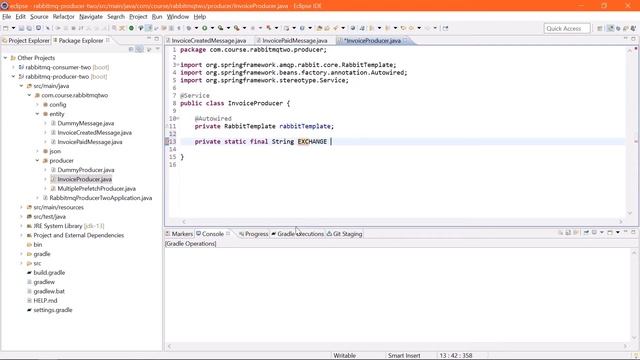Viewport: 640px width, 360px height.
Task: Click the green Boot Dashboard run icon
Action: [131, 28]
